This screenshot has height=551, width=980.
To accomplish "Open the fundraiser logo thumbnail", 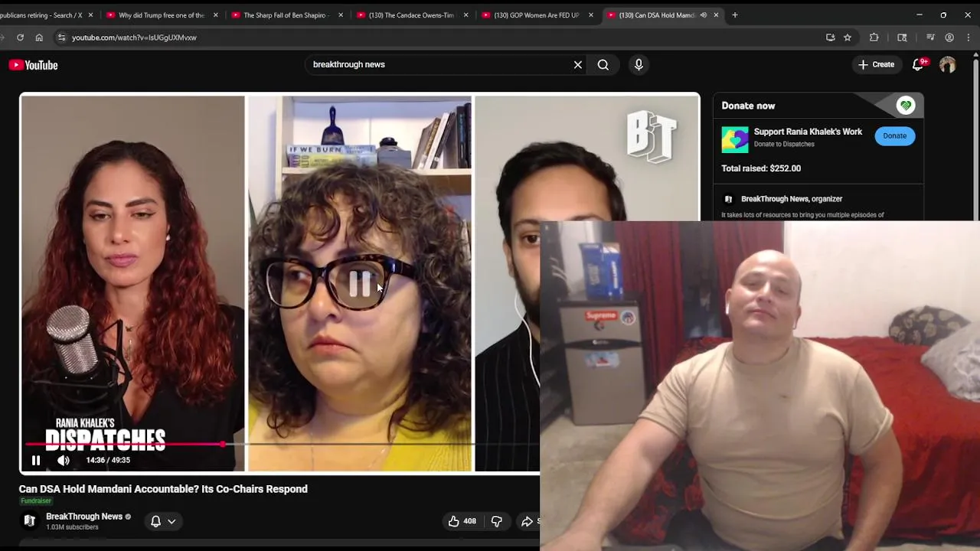I will click(735, 139).
